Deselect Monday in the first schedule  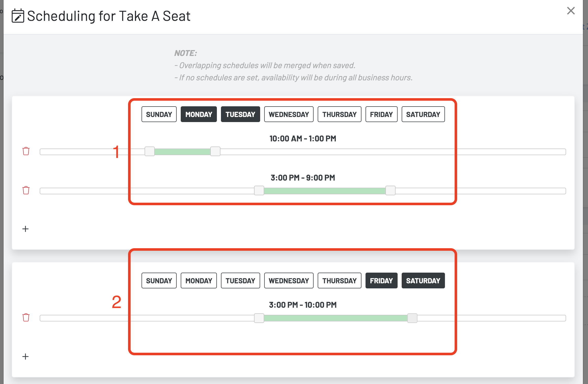199,114
